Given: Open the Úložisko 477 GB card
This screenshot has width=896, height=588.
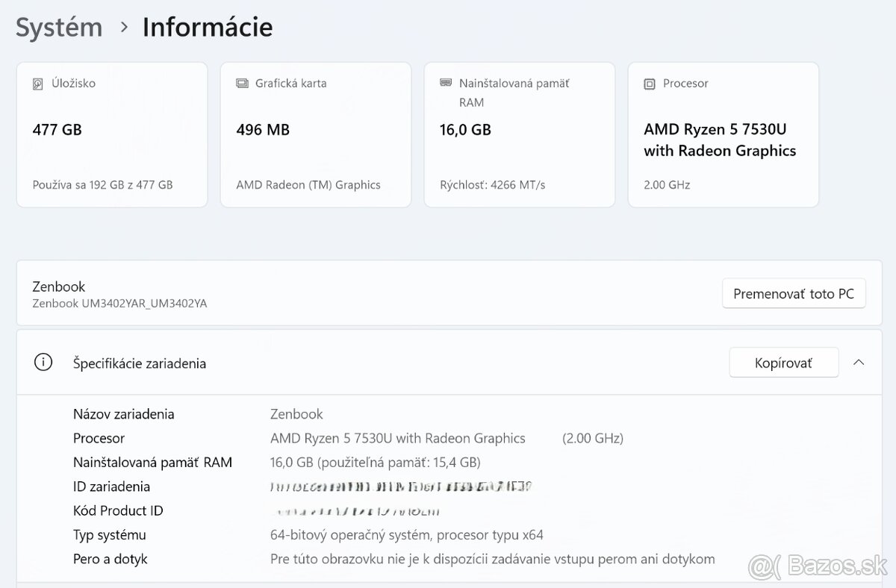Looking at the screenshot, I should (112, 134).
